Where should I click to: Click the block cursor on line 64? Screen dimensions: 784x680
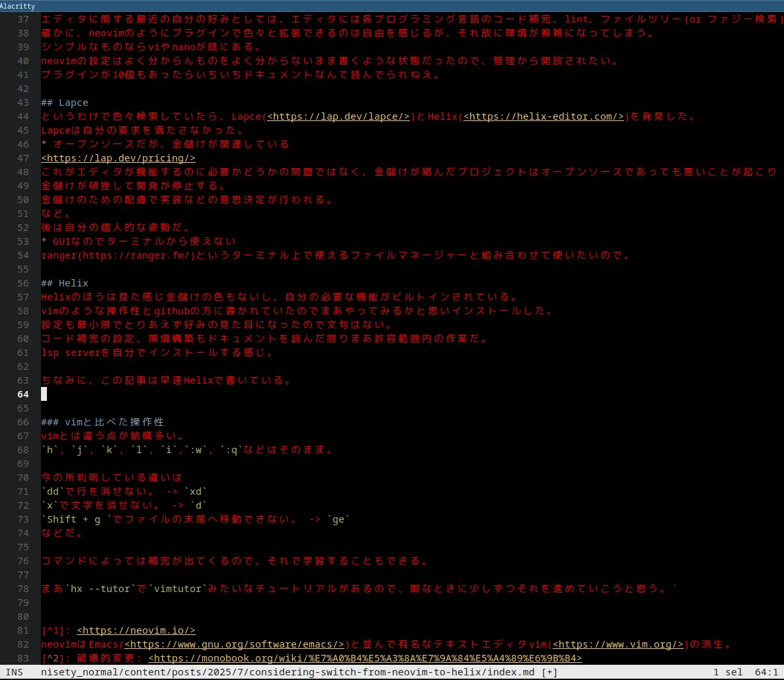(x=44, y=394)
